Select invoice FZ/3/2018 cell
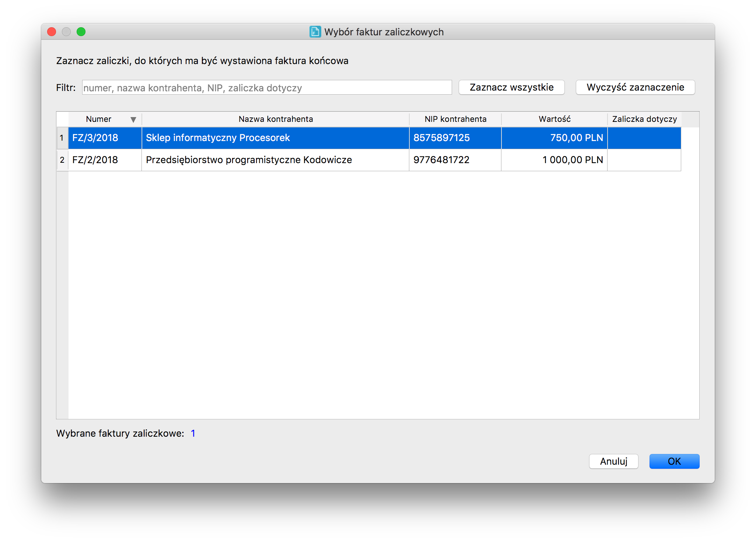Viewport: 756px width, 542px height. [105, 138]
